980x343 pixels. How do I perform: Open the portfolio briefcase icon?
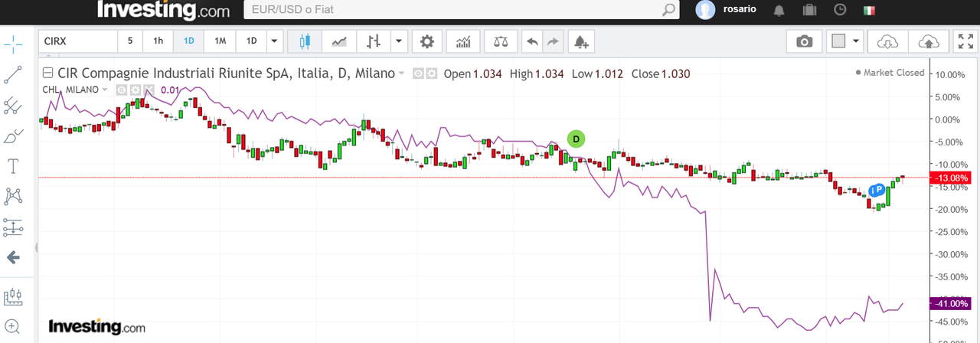pos(809,10)
